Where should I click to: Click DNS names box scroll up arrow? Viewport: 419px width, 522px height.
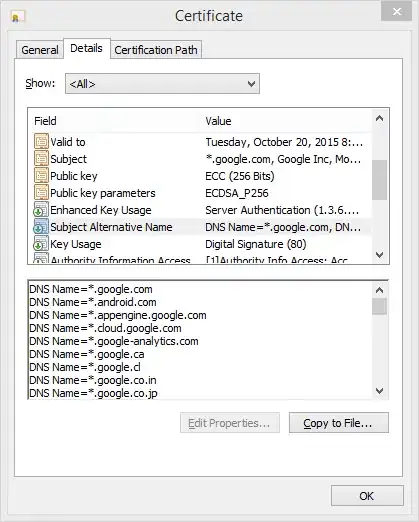[379, 290]
